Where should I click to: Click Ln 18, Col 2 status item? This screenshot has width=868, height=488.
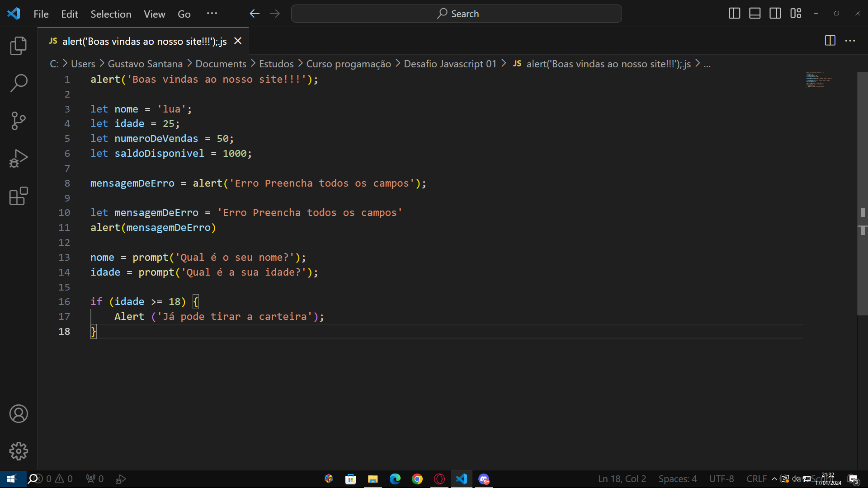(x=622, y=479)
